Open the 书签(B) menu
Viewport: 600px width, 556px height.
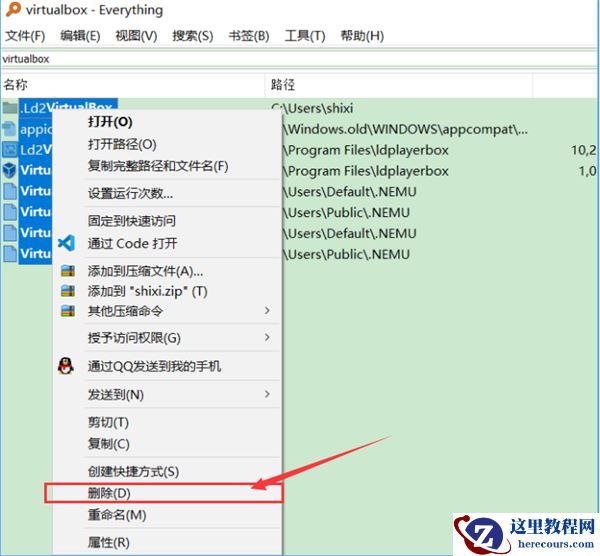[249, 36]
